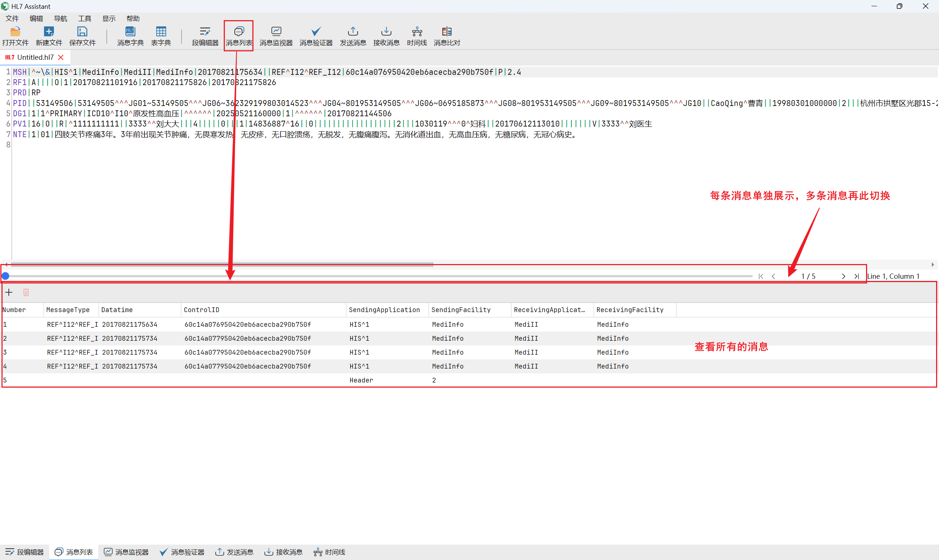
Task: Toggle 消息列表 from the top toolbar
Action: tap(238, 36)
